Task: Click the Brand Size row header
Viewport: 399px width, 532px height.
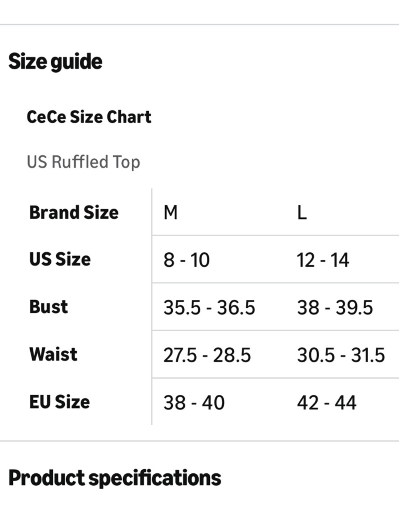Action: pos(74,212)
